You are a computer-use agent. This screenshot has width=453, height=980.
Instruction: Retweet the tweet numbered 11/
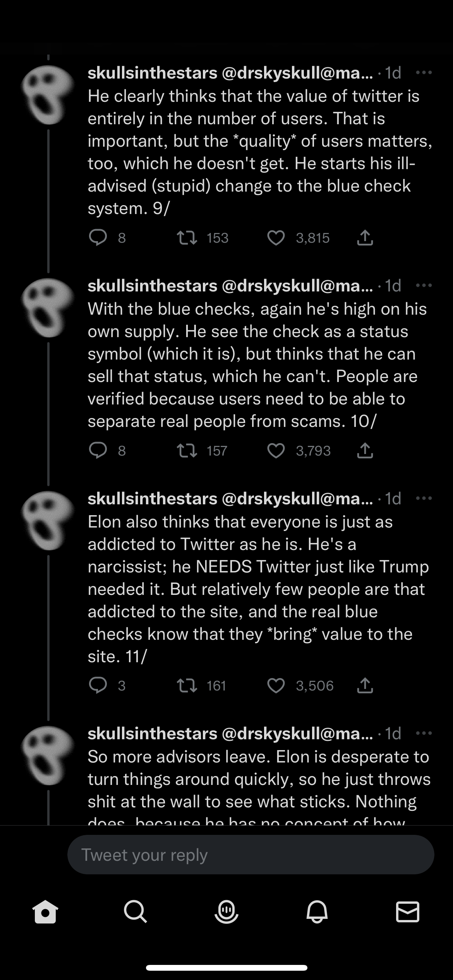click(187, 685)
